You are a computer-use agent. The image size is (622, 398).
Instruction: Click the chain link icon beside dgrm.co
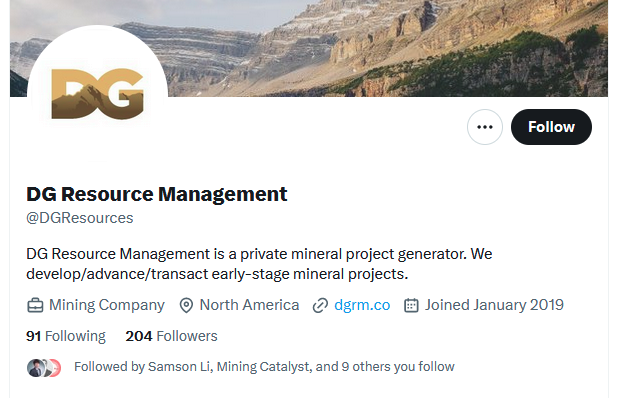tap(320, 306)
